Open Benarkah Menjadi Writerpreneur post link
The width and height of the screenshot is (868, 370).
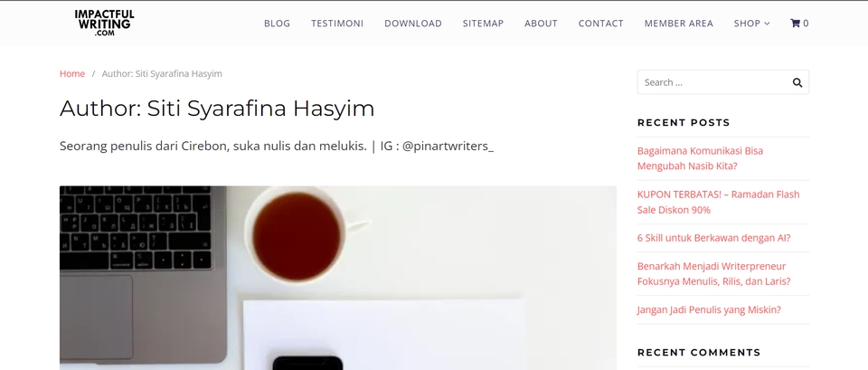tap(713, 273)
